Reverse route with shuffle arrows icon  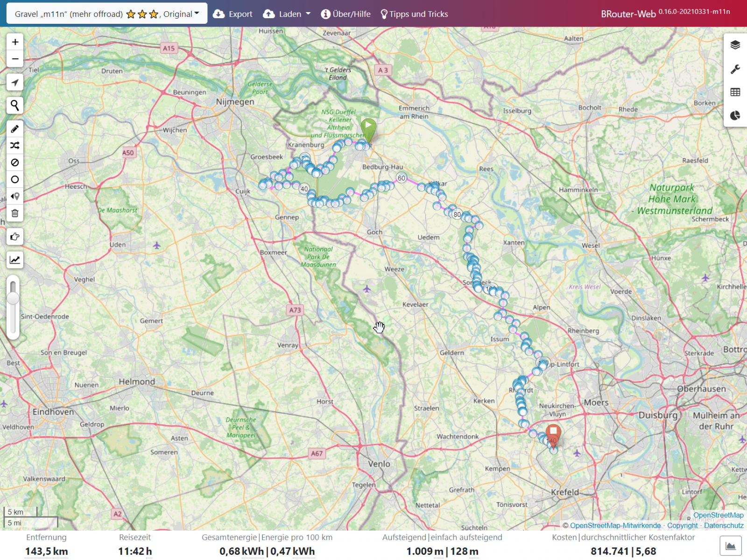tap(15, 146)
